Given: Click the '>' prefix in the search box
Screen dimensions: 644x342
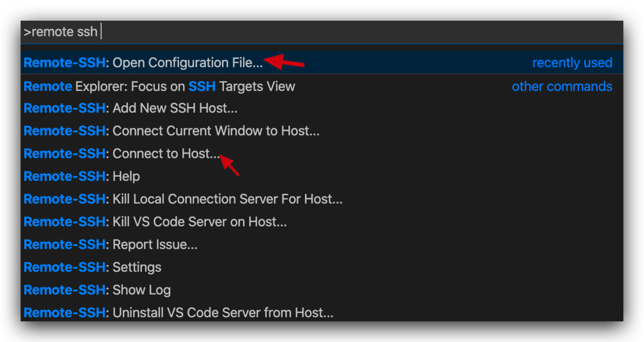Looking at the screenshot, I should tap(27, 32).
